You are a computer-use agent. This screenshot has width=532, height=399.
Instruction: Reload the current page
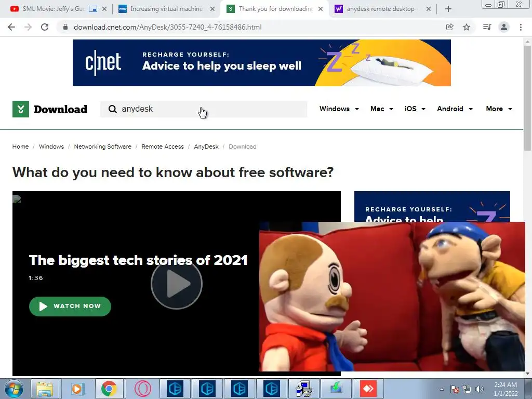tap(45, 27)
